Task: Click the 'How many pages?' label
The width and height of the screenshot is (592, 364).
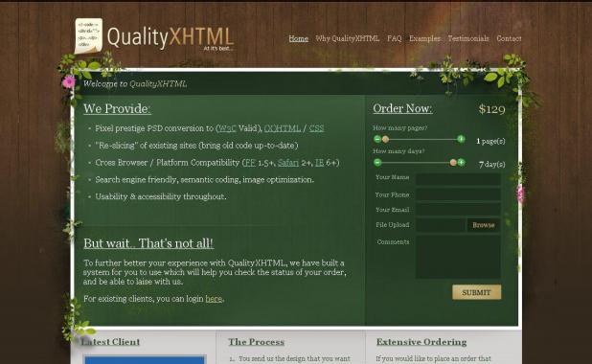Action: [399, 128]
